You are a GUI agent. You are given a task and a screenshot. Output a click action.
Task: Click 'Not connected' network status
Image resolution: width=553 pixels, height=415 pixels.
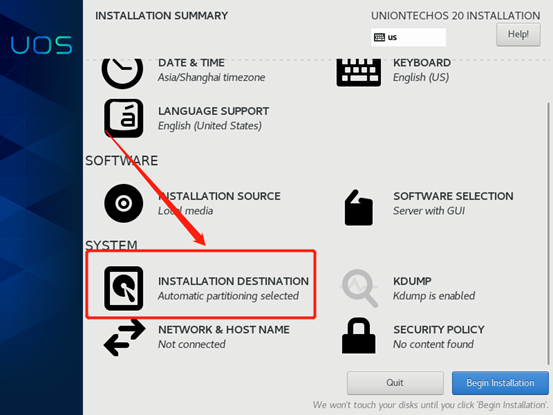tap(192, 344)
